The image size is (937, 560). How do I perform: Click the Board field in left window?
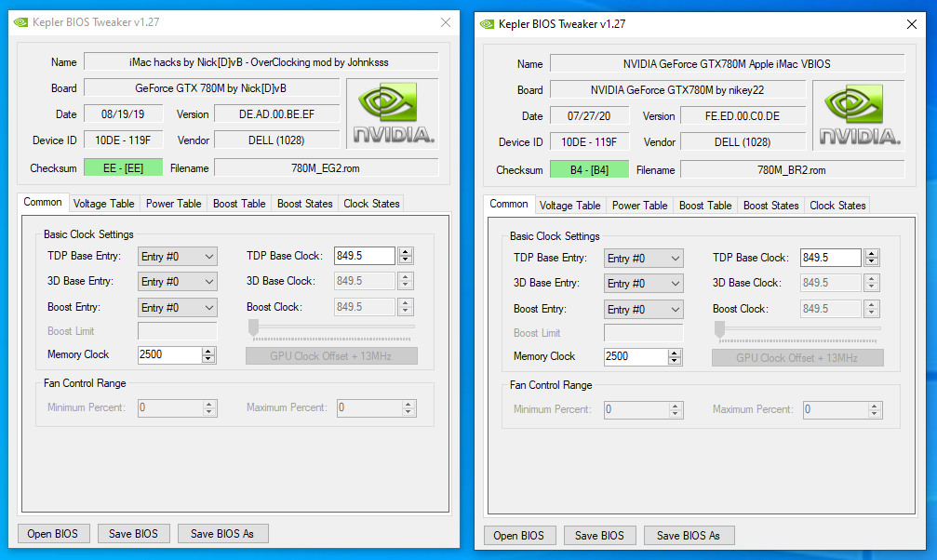click(212, 87)
